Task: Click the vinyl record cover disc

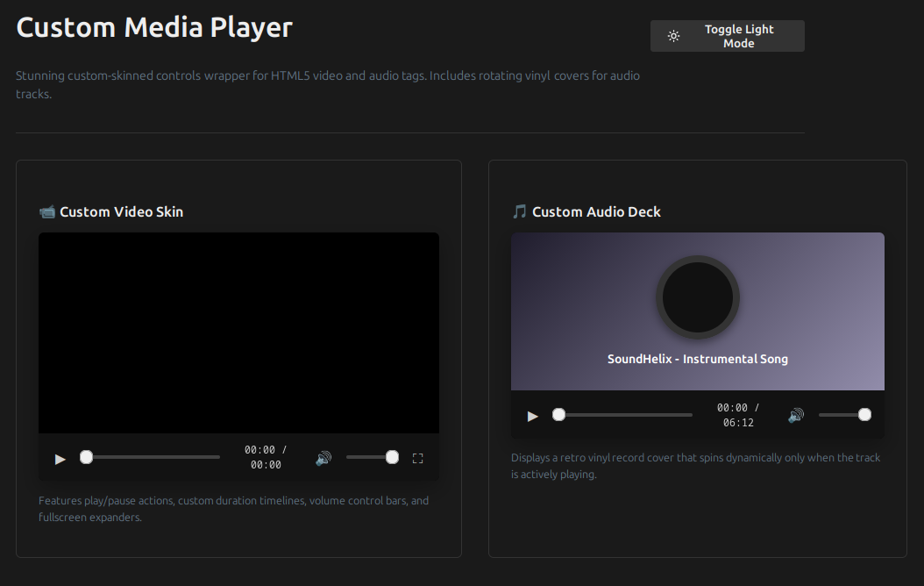Action: 698,297
